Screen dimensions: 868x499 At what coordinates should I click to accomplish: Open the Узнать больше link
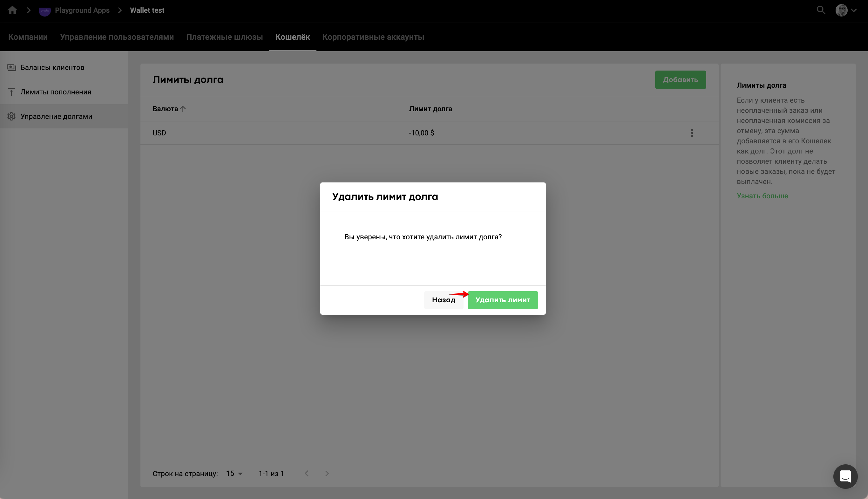(762, 196)
